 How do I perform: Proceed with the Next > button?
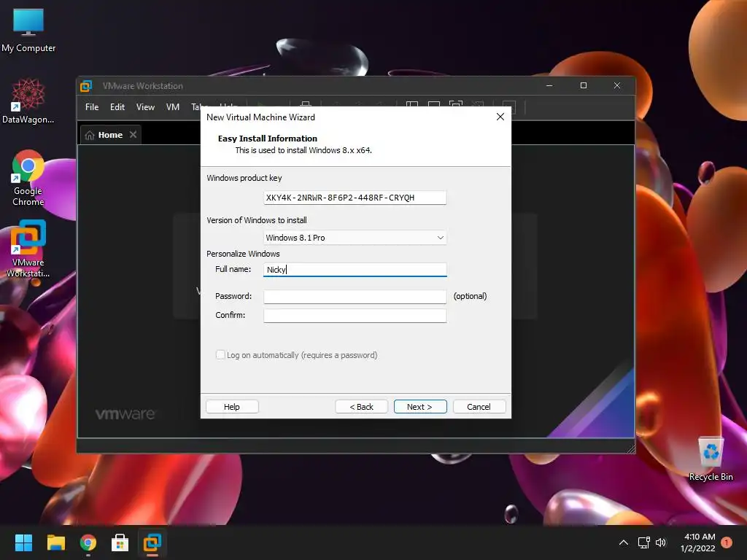420,407
